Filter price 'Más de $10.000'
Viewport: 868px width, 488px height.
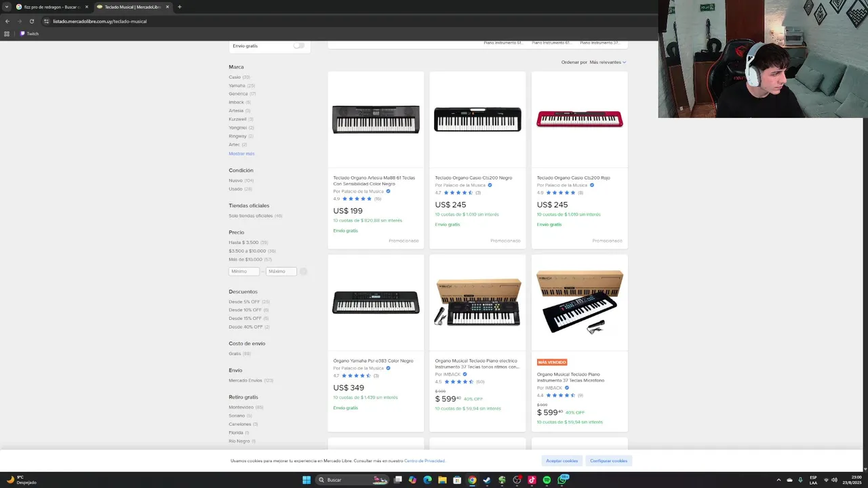tap(250, 259)
